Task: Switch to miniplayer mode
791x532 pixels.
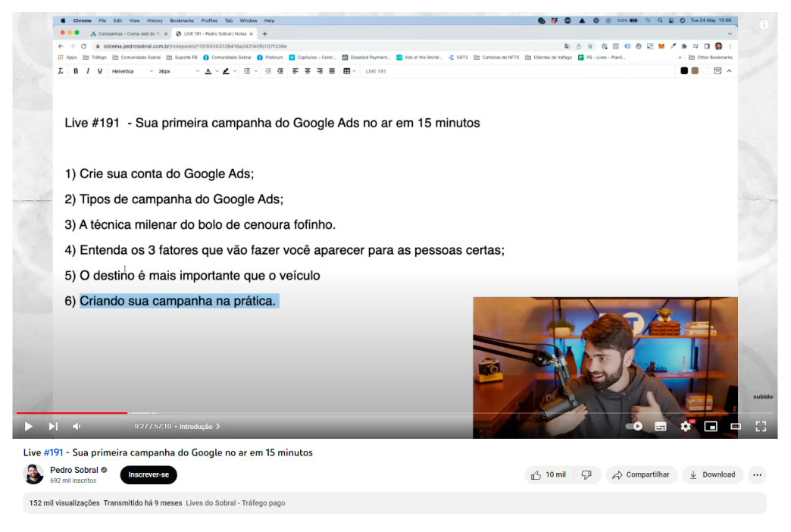Action: coord(711,427)
